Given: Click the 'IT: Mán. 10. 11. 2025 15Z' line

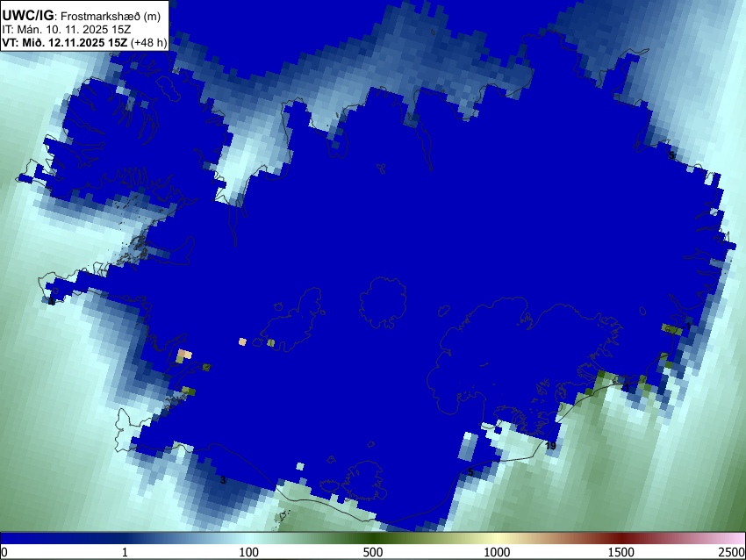Looking at the screenshot, I should [x=66, y=30].
